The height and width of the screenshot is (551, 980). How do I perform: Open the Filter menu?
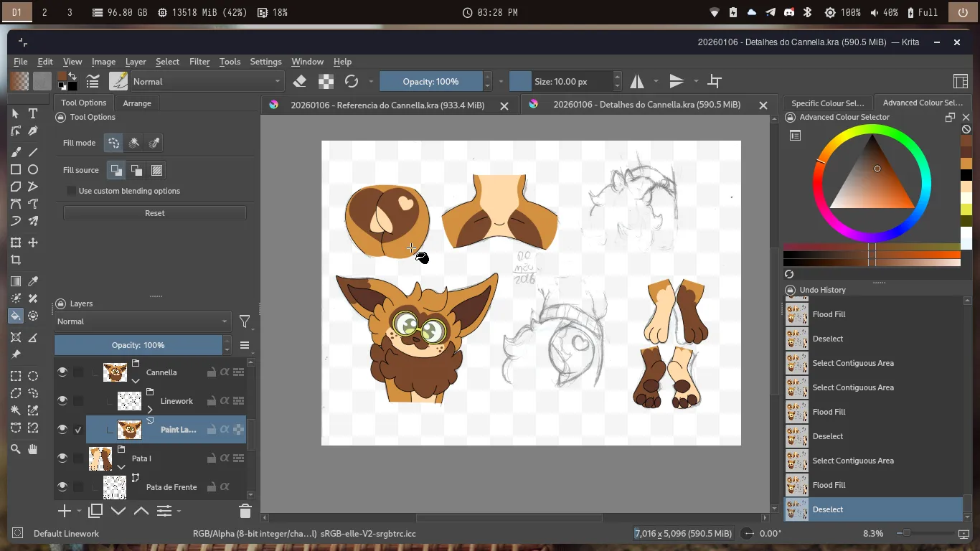pos(199,62)
